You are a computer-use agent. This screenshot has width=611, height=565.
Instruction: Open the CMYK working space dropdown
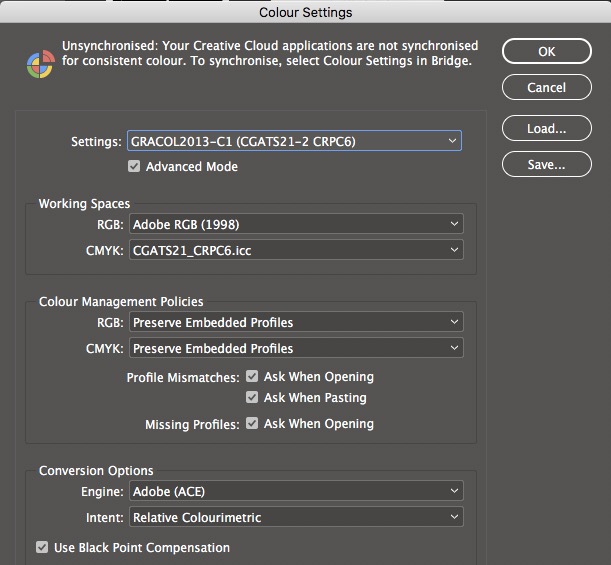click(x=295, y=250)
